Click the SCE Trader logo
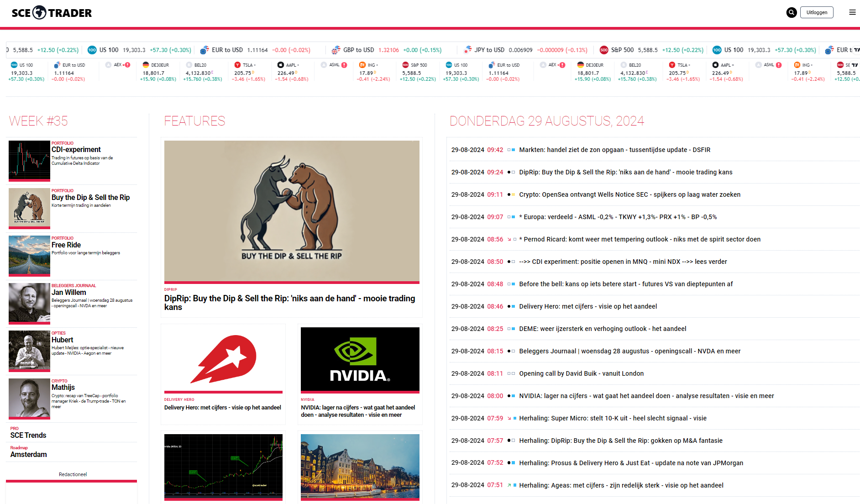Viewport: 860px width, 504px height. point(52,13)
